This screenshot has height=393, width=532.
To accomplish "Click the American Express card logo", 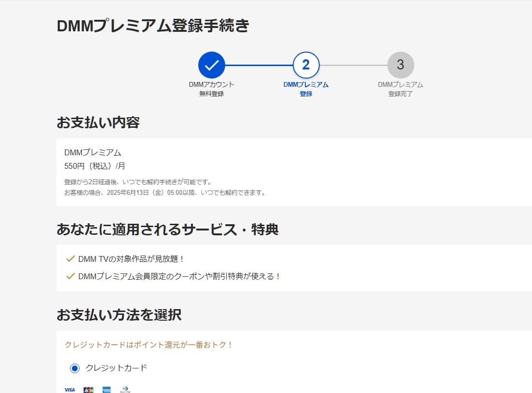I will tap(107, 390).
